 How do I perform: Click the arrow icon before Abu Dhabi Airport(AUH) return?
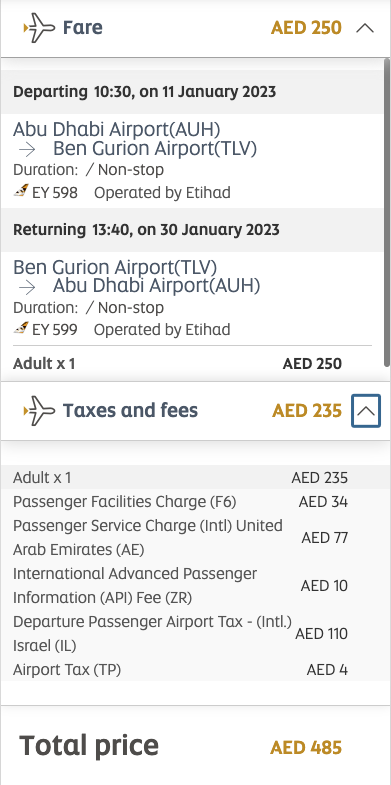[x=30, y=287]
